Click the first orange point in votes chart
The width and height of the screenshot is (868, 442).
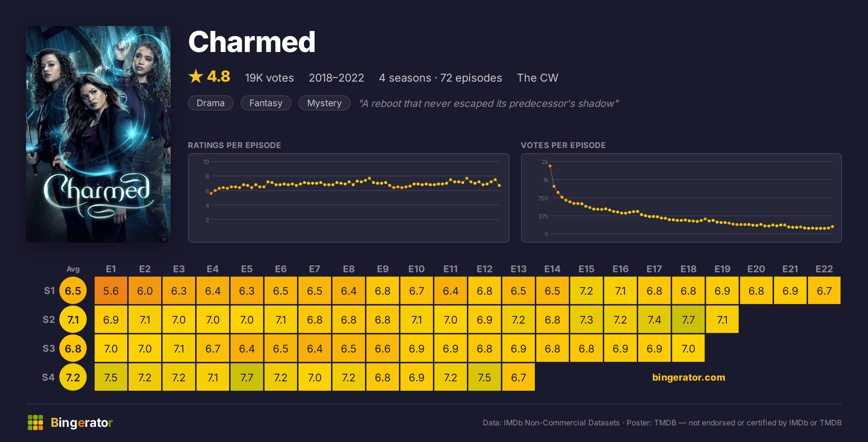[x=550, y=166]
